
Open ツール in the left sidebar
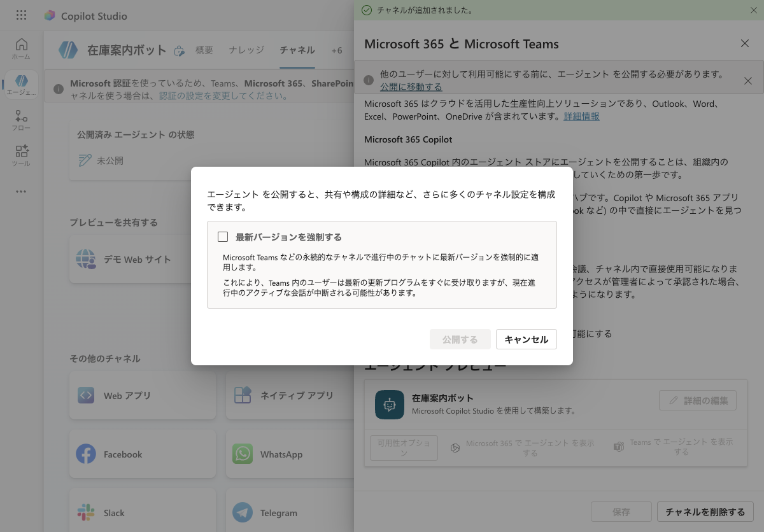pos(21,155)
